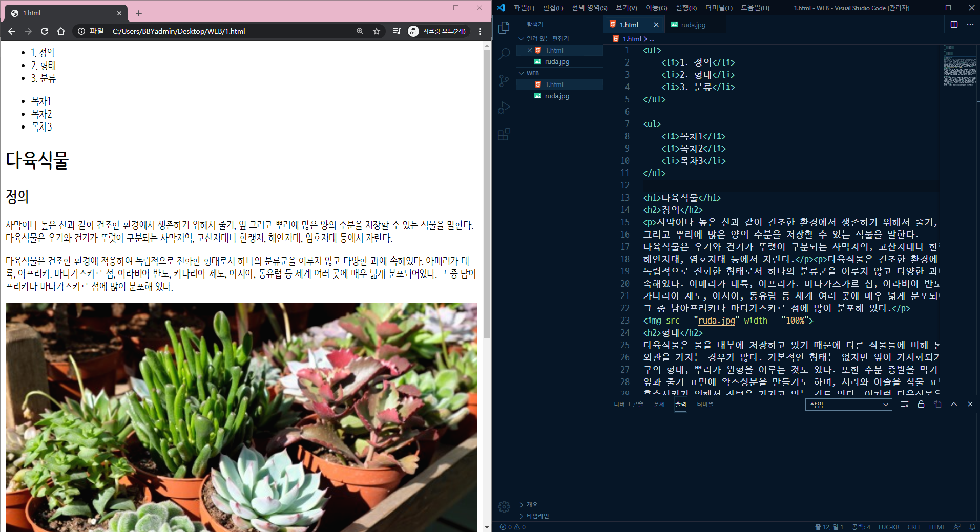The image size is (980, 532).
Task: Open the Chrome media control icon
Action: [397, 31]
